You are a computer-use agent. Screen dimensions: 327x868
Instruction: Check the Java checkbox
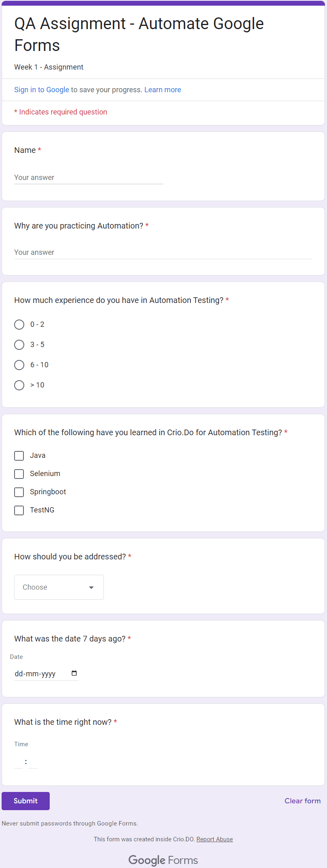(x=19, y=456)
